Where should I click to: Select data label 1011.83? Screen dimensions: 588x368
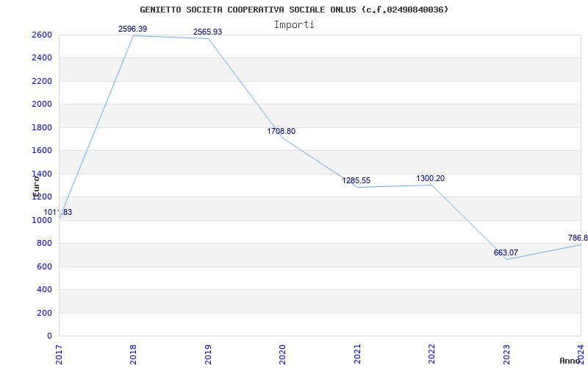58,212
